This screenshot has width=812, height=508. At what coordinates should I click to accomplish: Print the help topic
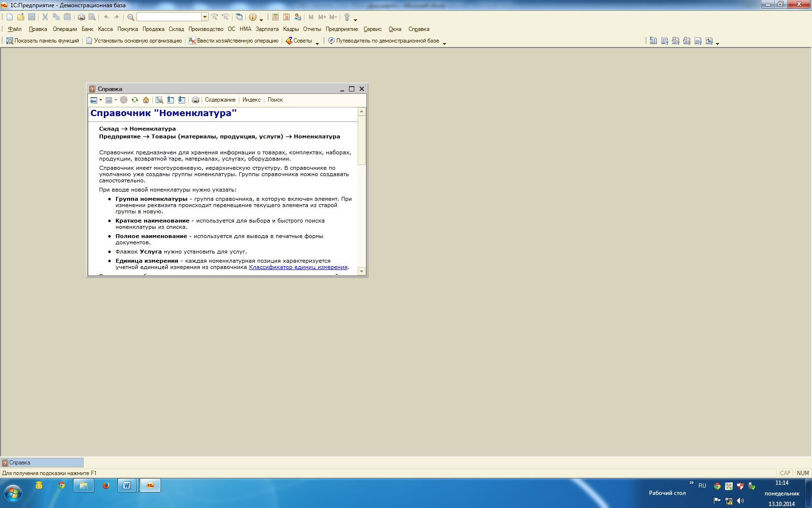[195, 100]
